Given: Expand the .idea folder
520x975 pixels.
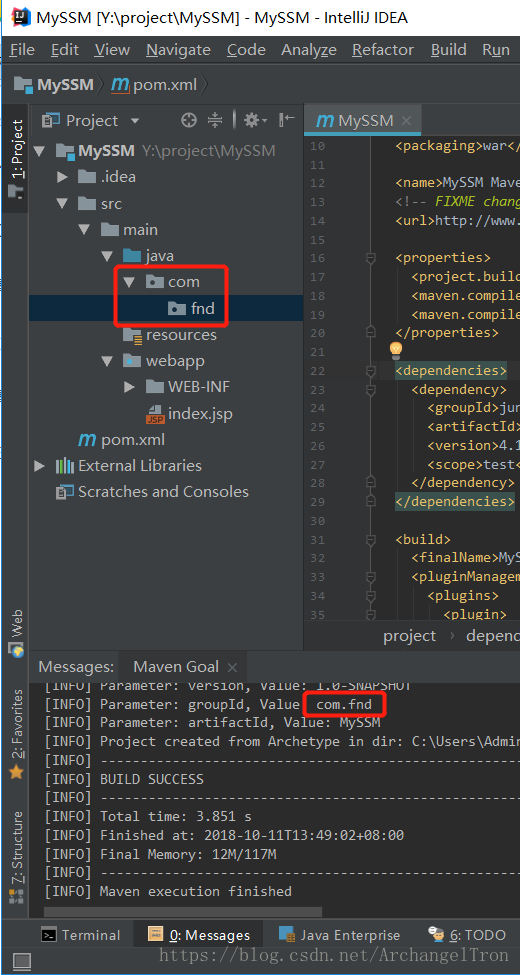Looking at the screenshot, I should [x=62, y=177].
